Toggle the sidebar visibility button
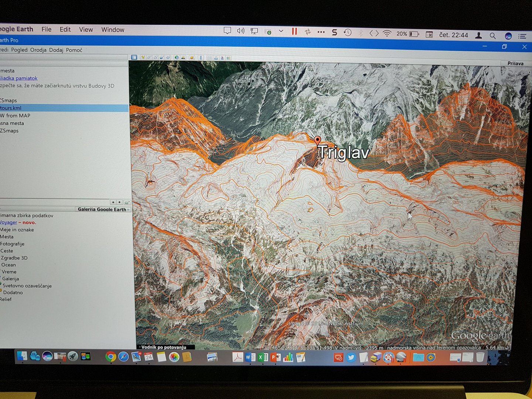This screenshot has height=399, width=532. [x=134, y=57]
